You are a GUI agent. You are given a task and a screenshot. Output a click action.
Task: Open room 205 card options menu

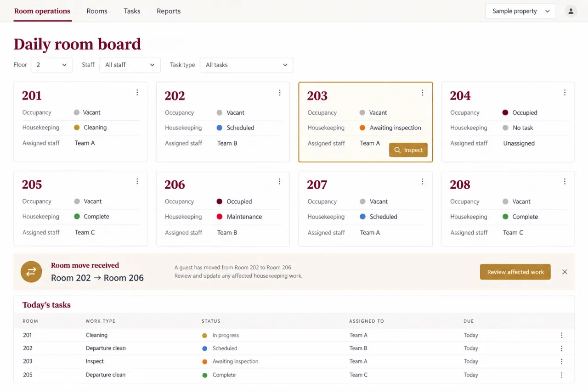point(137,181)
